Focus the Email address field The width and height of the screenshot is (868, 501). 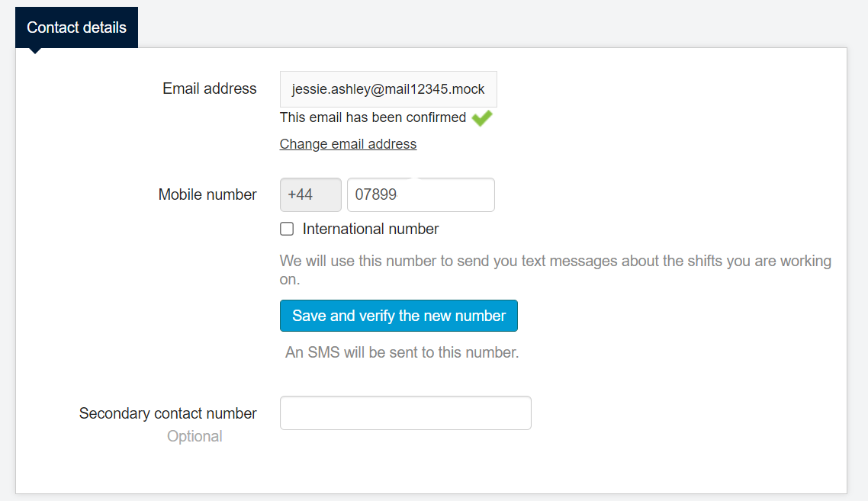point(388,89)
